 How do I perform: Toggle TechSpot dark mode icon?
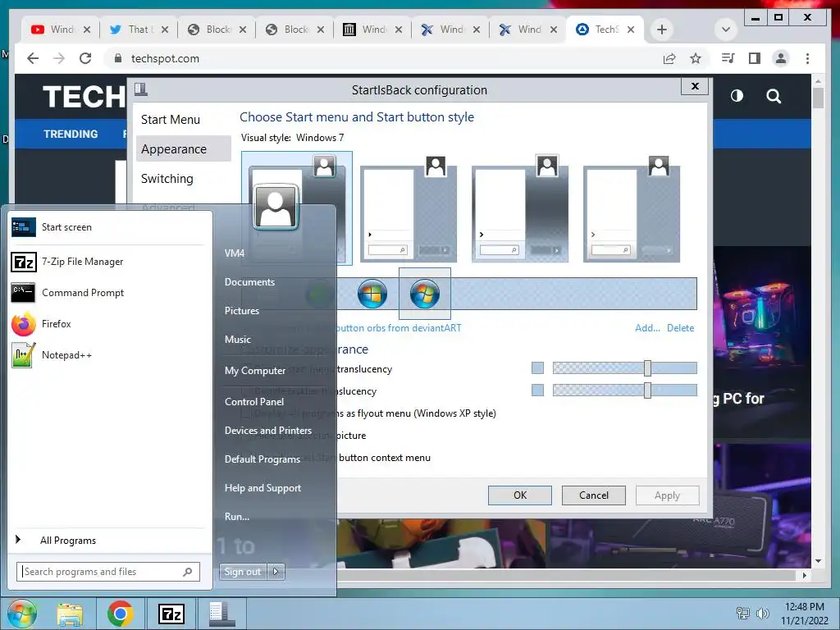[737, 96]
